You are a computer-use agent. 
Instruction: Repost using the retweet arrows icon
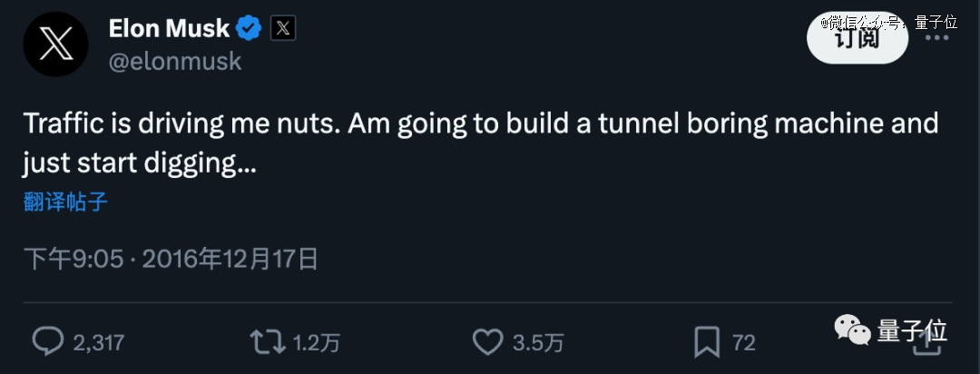[268, 342]
